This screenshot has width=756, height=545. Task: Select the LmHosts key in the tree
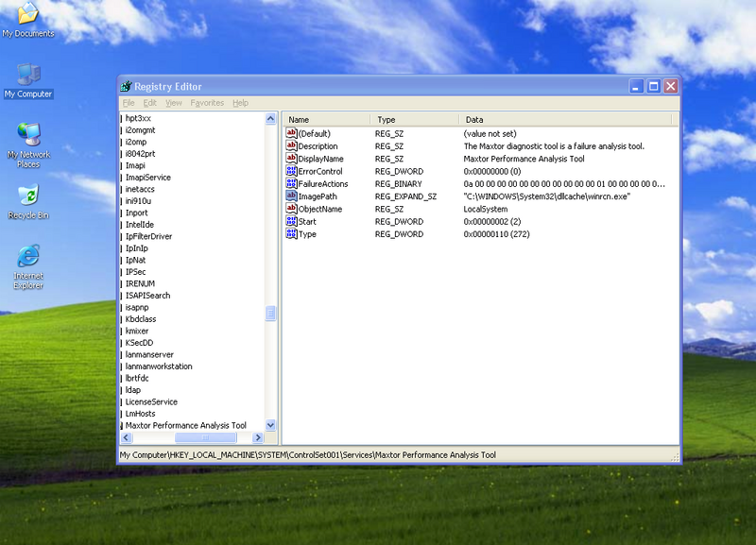(x=140, y=414)
